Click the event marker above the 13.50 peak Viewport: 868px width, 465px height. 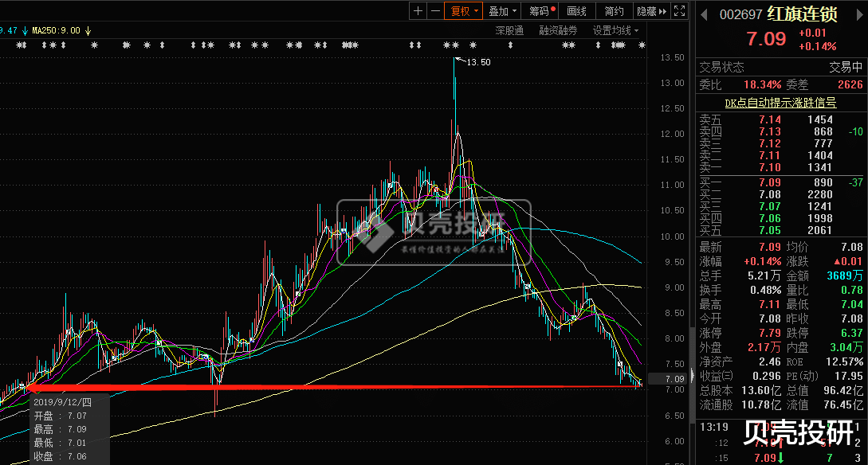click(454, 45)
